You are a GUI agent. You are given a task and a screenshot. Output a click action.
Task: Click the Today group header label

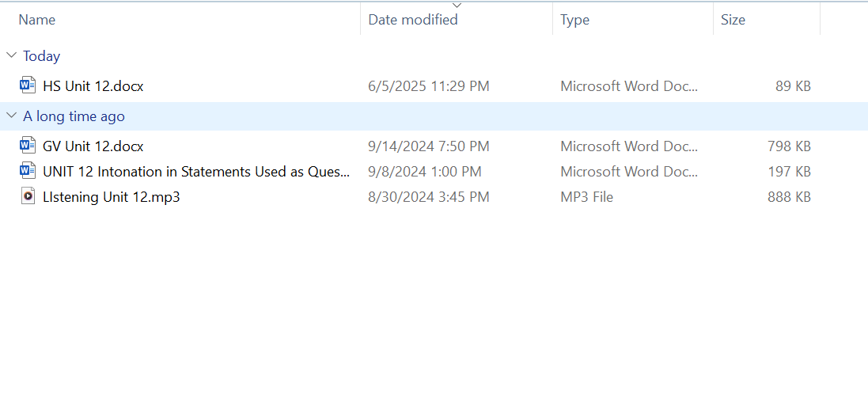(x=41, y=55)
